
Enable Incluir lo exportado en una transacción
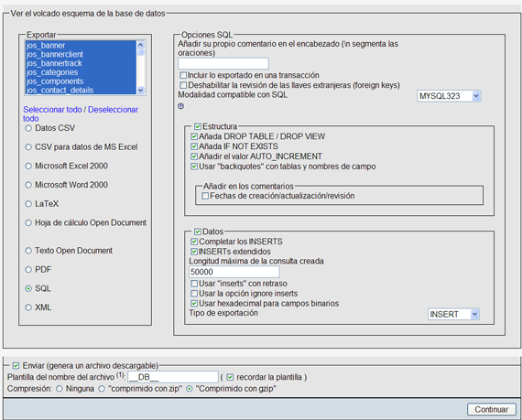coord(183,75)
